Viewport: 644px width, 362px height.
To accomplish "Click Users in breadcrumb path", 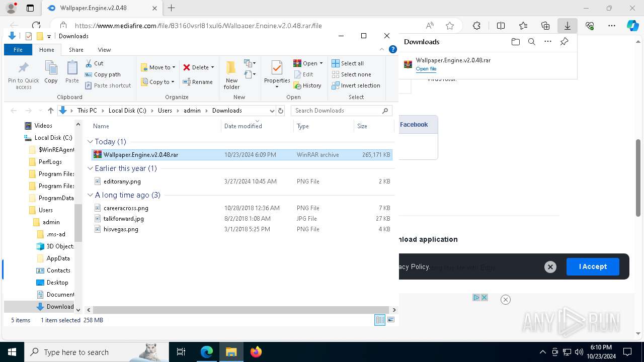I will (165, 111).
